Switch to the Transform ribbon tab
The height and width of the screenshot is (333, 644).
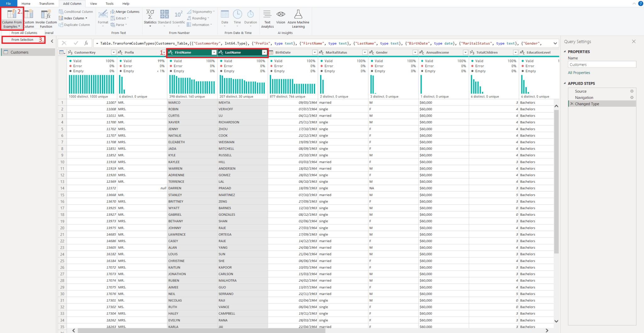(x=47, y=3)
